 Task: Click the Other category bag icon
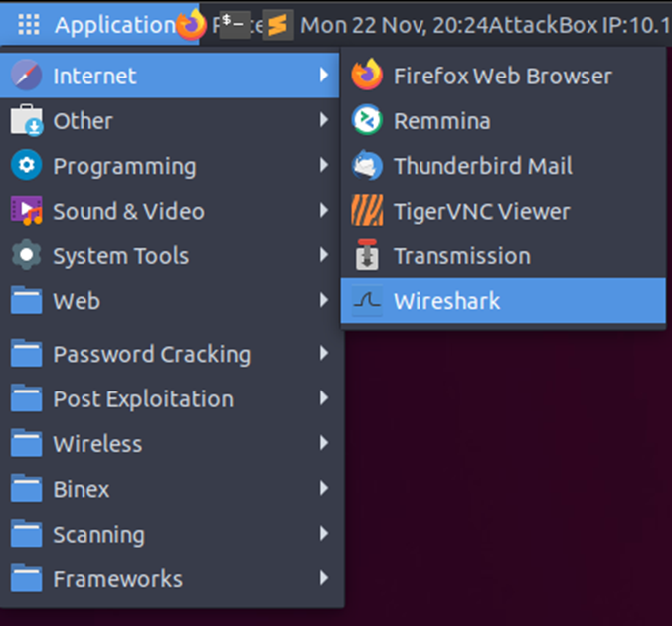click(x=26, y=120)
